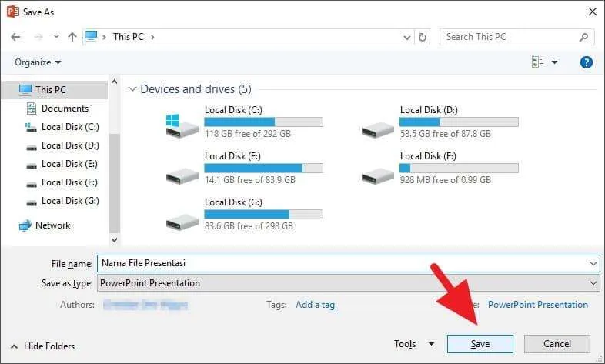Click the '14.1 GB free of 83.9 GB' text
Image resolution: width=605 pixels, height=364 pixels.
250,179
